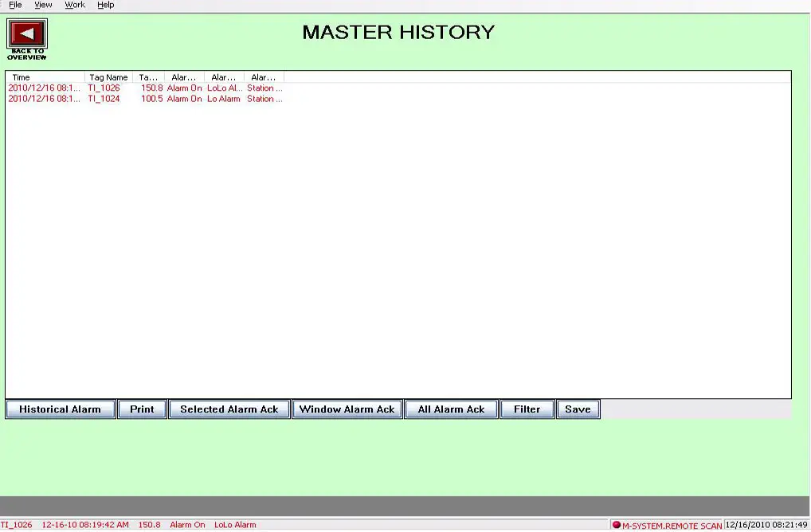Click the truncated Ta... column header
The height and width of the screenshot is (532, 811).
[x=148, y=77]
